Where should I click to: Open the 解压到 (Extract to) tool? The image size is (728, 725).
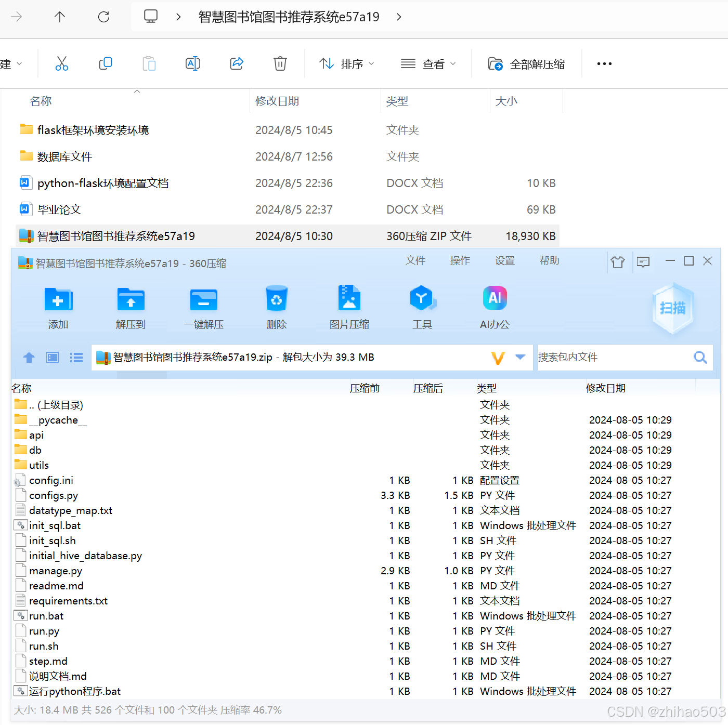pos(131,307)
